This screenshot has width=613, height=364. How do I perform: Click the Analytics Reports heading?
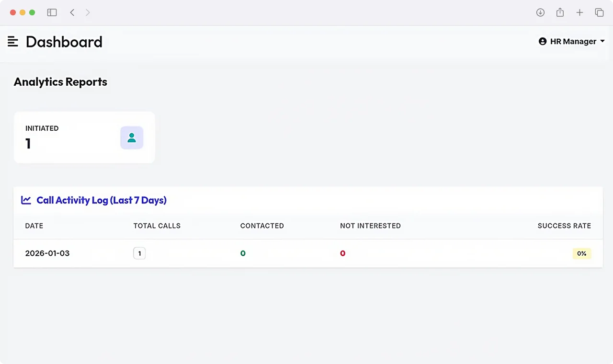60,82
